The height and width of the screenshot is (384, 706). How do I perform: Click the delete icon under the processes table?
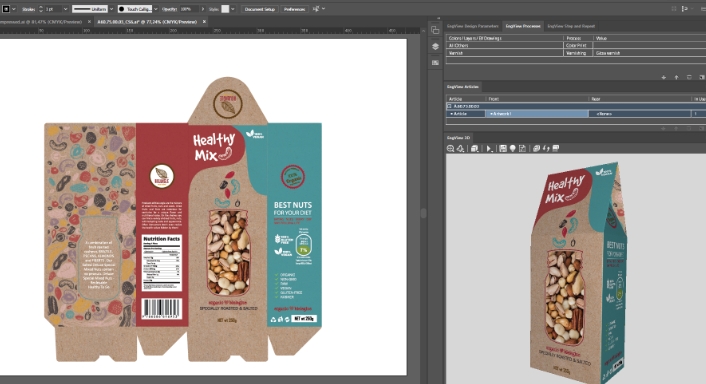tap(689, 77)
